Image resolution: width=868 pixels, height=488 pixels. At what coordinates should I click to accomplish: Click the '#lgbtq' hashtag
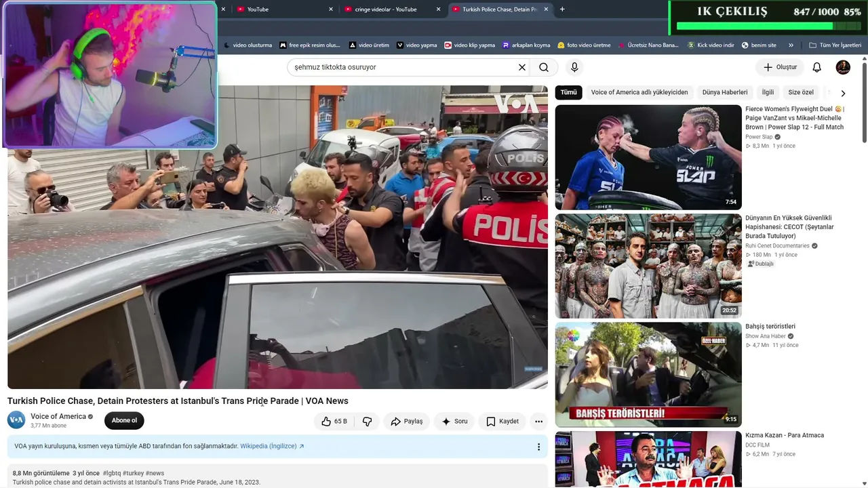pos(112,473)
